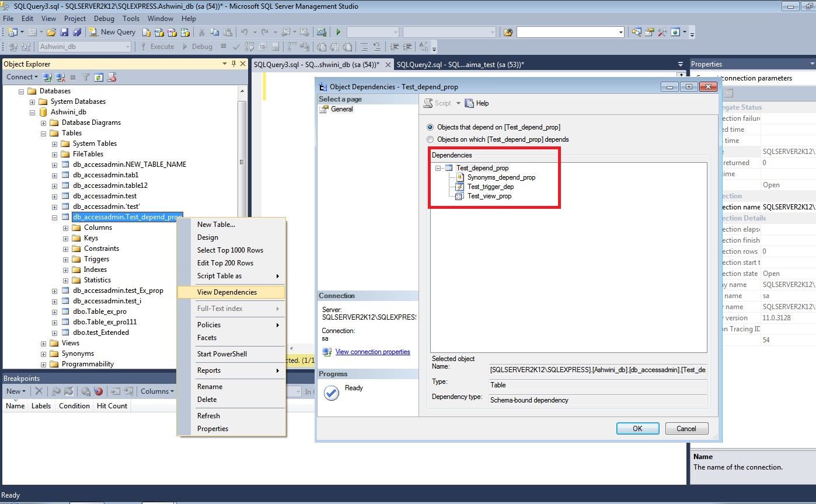Collapse the Databases node in Object Explorer
Screen dimensions: 816x504
pyautogui.click(x=22, y=91)
